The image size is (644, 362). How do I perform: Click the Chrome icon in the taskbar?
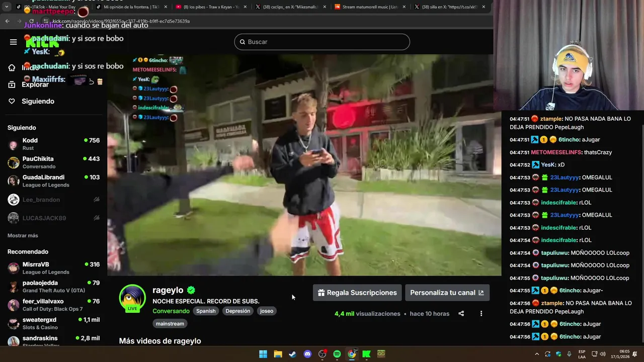(352, 354)
